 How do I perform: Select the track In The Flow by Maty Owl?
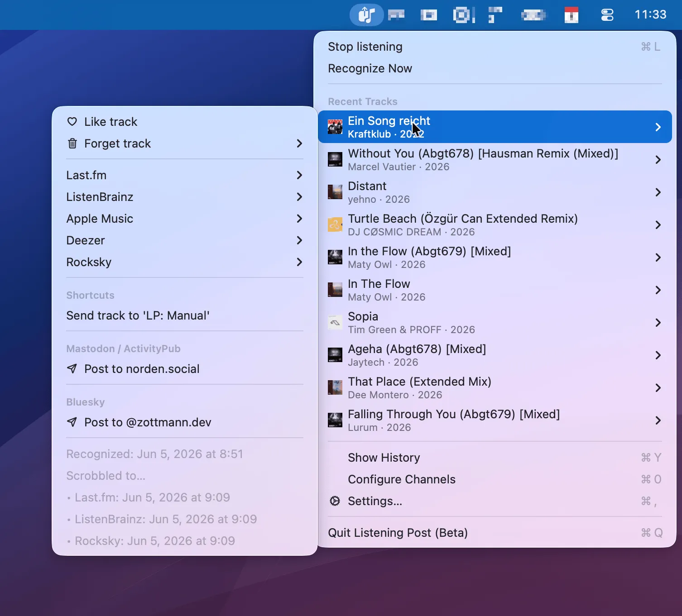tap(495, 290)
